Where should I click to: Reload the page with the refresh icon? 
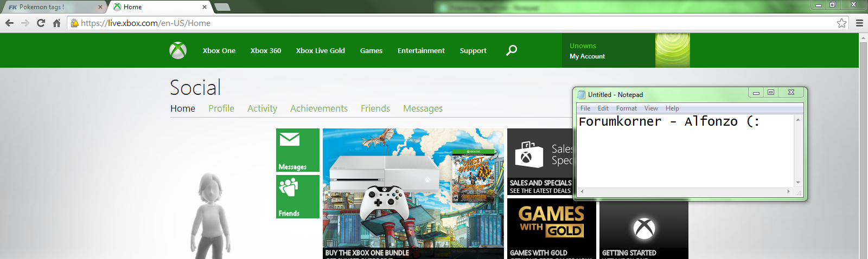(x=41, y=23)
